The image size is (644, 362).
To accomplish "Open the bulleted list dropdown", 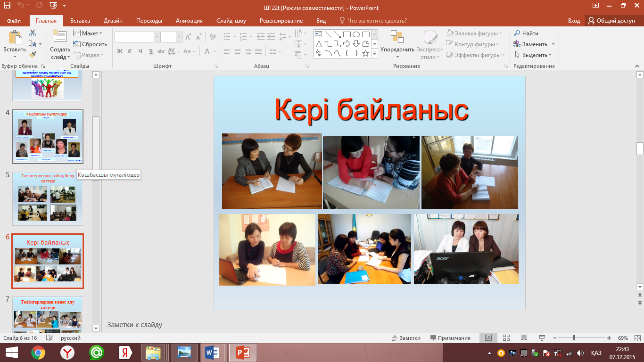I will point(230,37).
